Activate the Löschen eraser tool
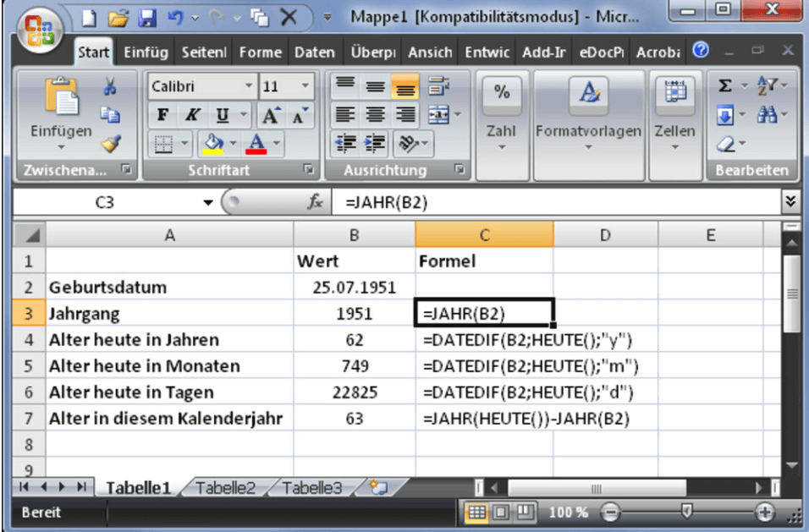 pyautogui.click(x=725, y=144)
